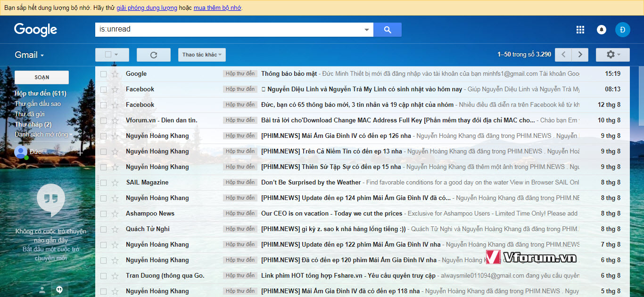Open the Update đến ep 124 email
Viewport: 644px width, 297px height.
[362, 198]
